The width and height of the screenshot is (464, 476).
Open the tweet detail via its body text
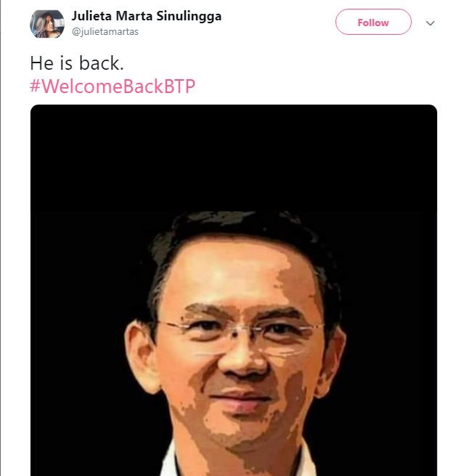pos(77,63)
